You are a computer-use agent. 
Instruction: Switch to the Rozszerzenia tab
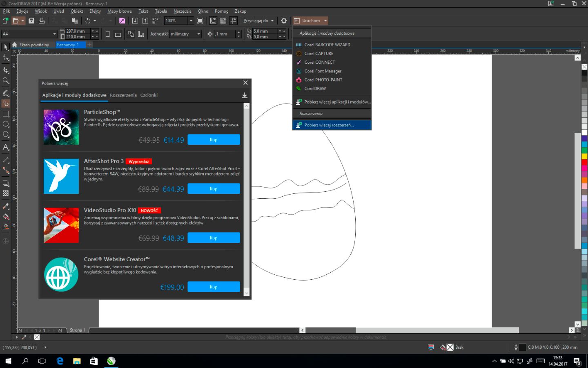coord(123,95)
